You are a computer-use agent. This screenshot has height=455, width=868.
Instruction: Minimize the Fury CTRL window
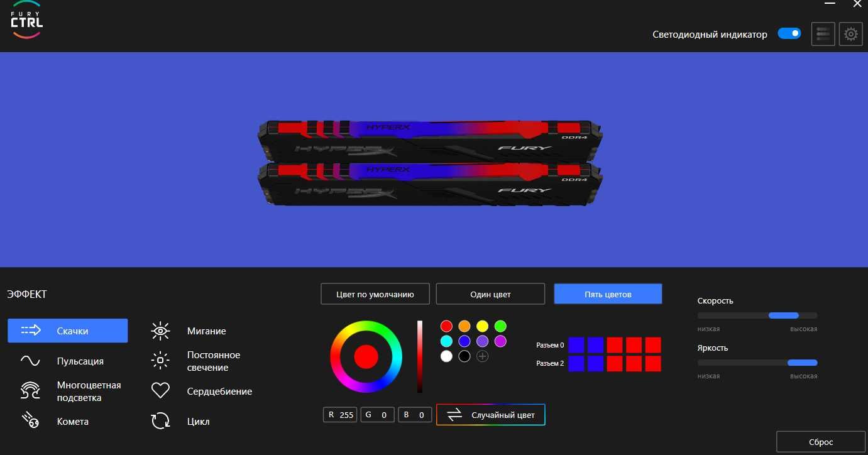tap(830, 4)
